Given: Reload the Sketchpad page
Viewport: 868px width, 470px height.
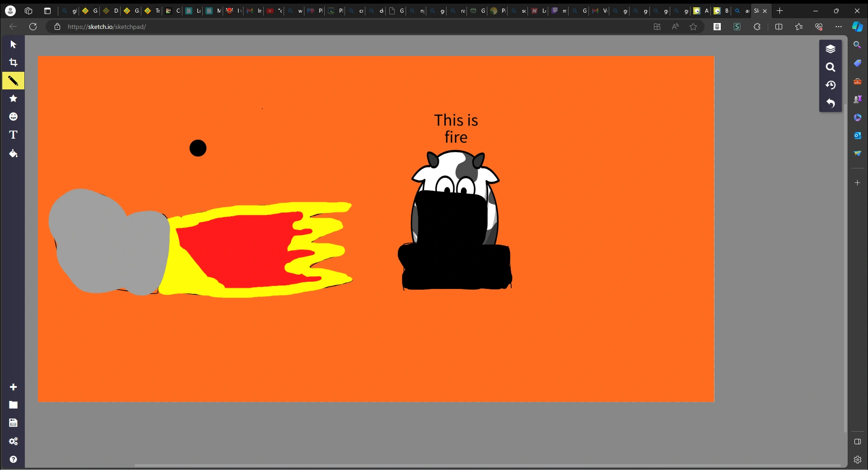Looking at the screenshot, I should click(33, 27).
